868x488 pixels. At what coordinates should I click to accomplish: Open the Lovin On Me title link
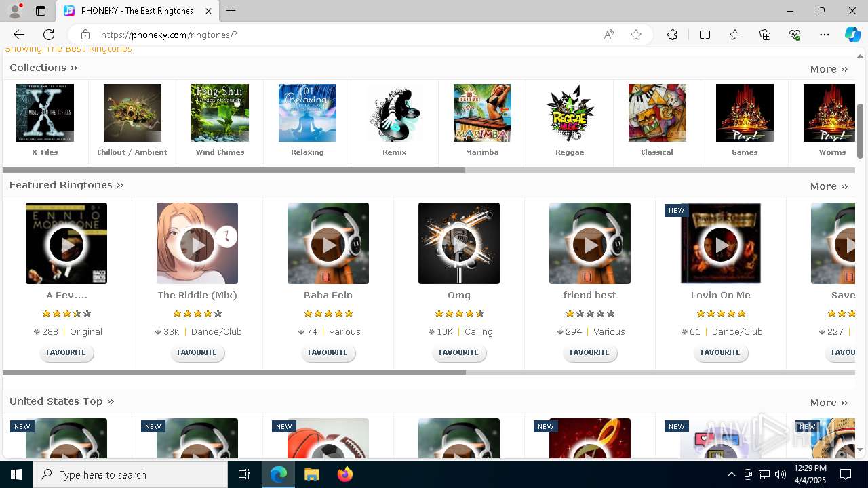point(721,296)
